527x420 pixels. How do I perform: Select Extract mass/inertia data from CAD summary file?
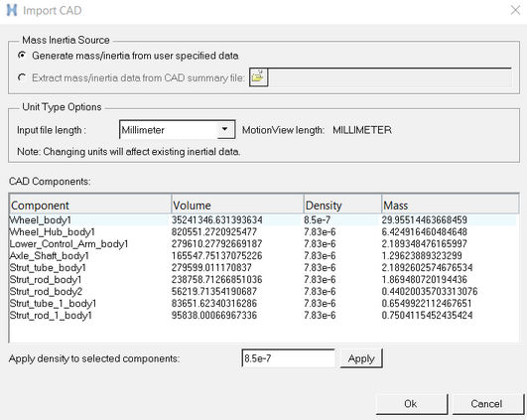click(x=22, y=77)
